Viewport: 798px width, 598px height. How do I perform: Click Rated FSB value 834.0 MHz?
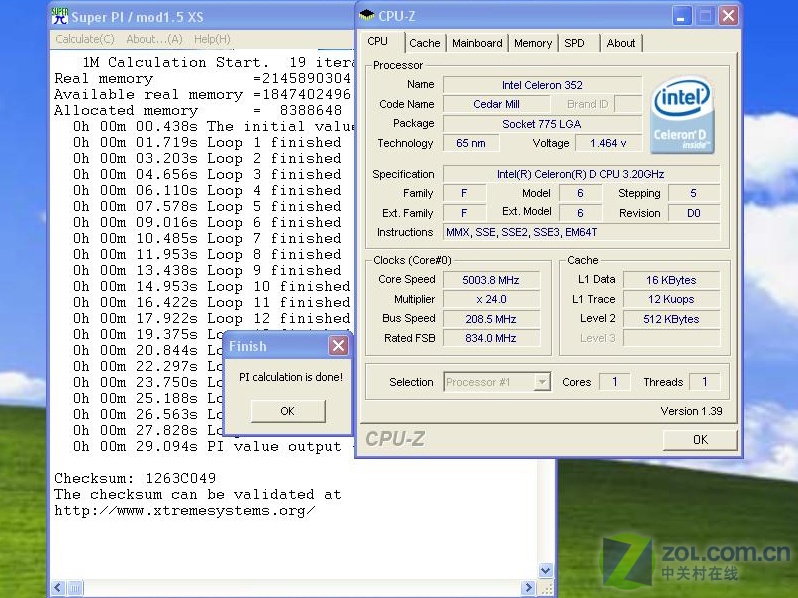click(491, 338)
